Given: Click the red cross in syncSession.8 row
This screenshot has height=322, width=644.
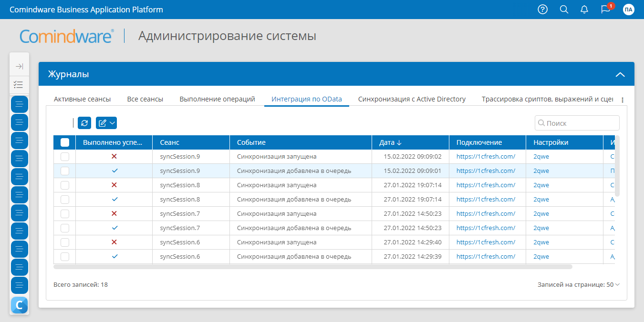Looking at the screenshot, I should (x=114, y=185).
